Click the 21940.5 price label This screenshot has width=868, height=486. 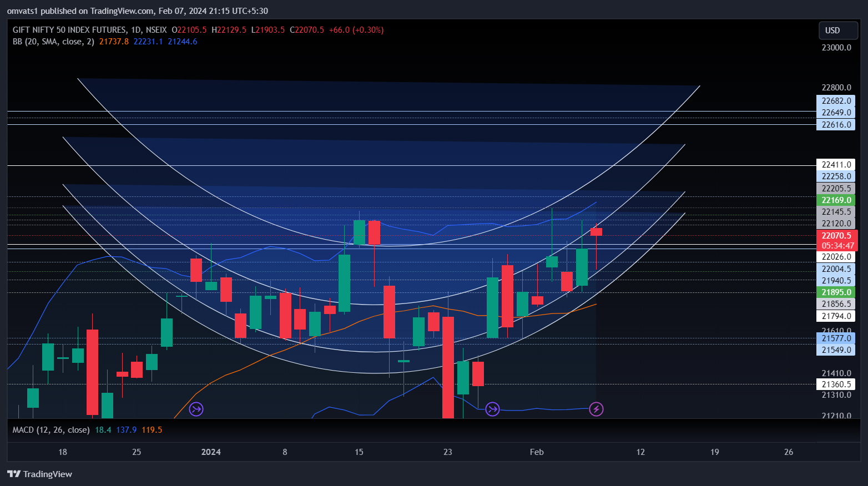pyautogui.click(x=836, y=281)
